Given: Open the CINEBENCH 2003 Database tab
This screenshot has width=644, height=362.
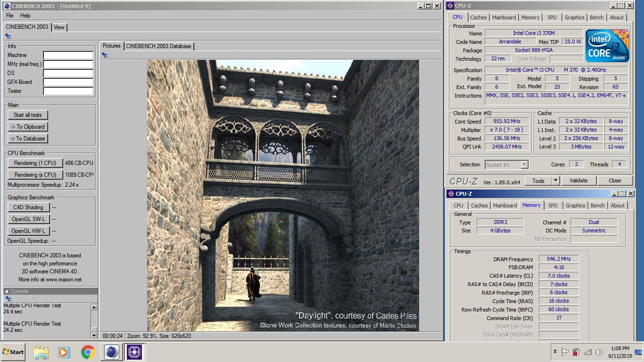Looking at the screenshot, I should 158,46.
